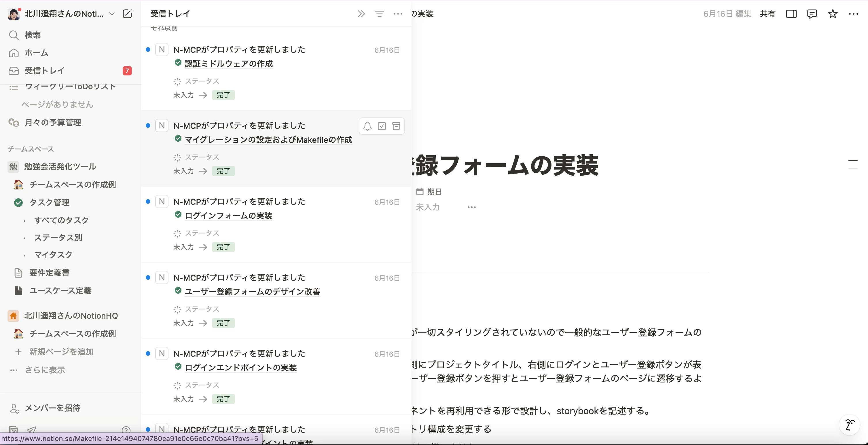The height and width of the screenshot is (445, 868).
Task: Click the red 7 unread badge
Action: point(127,71)
